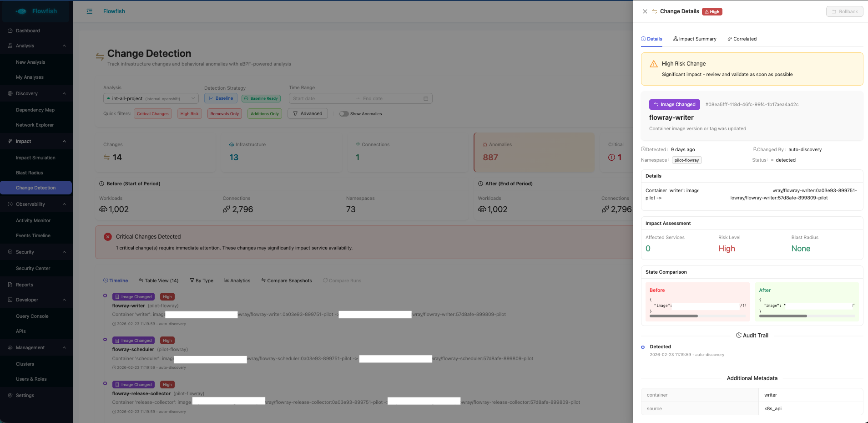Click the High Risk Change warning icon
The height and width of the screenshot is (423, 868).
coord(654,64)
